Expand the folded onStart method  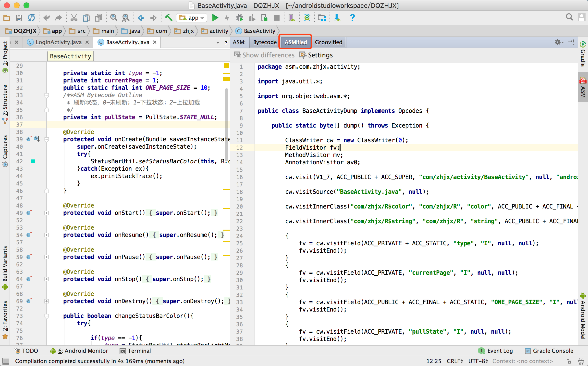(x=47, y=213)
